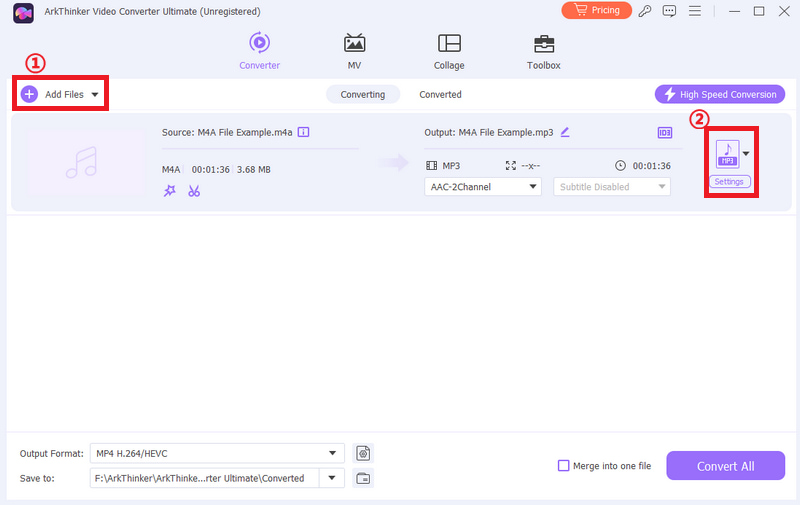Open the Converter tab

click(x=259, y=51)
